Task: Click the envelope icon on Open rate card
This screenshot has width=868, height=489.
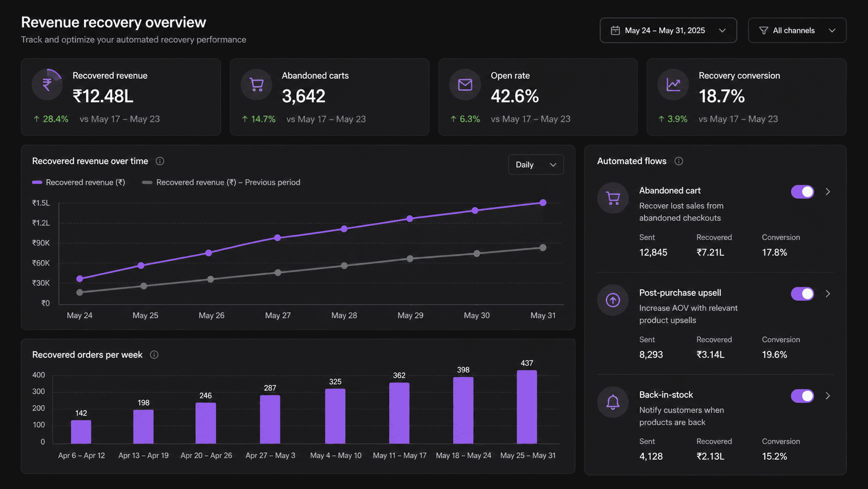Action: pos(465,85)
